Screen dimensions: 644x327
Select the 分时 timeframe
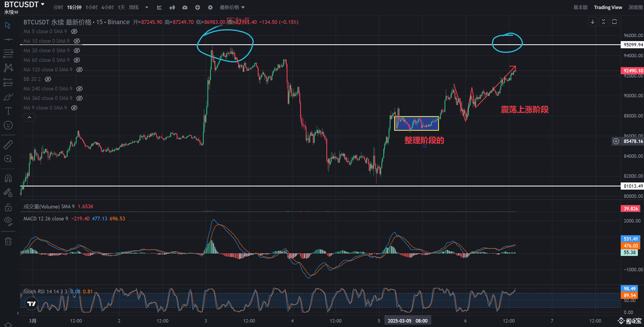pyautogui.click(x=58, y=7)
